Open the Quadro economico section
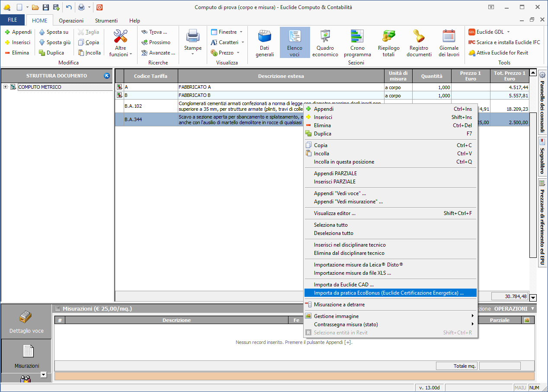This screenshot has height=392, width=548. (x=325, y=43)
